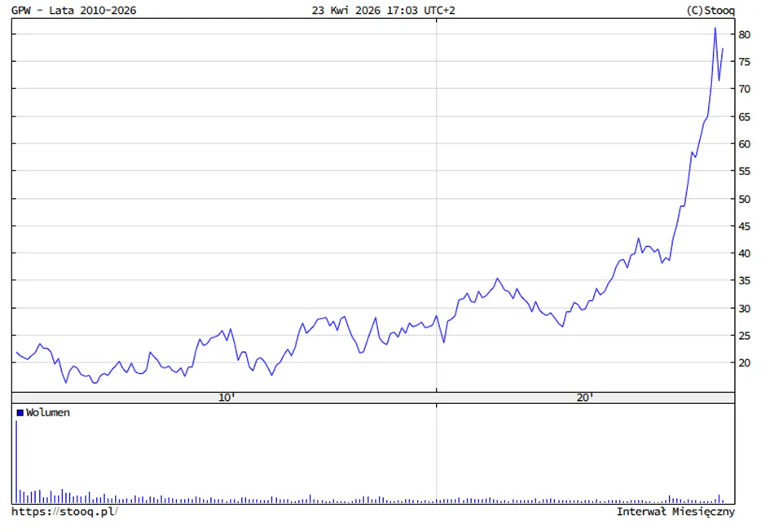Click the 35 price axis label
Viewport: 770px width, 532px height.
pyautogui.click(x=744, y=280)
